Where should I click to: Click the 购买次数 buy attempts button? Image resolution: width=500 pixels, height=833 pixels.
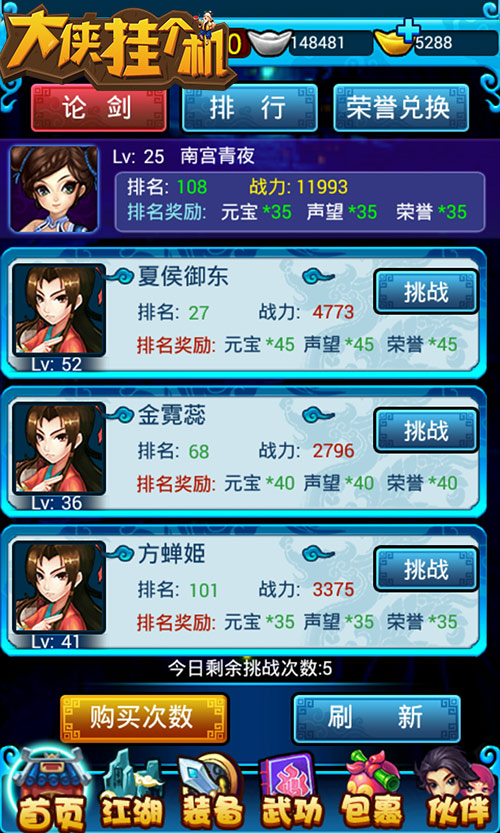tap(143, 718)
